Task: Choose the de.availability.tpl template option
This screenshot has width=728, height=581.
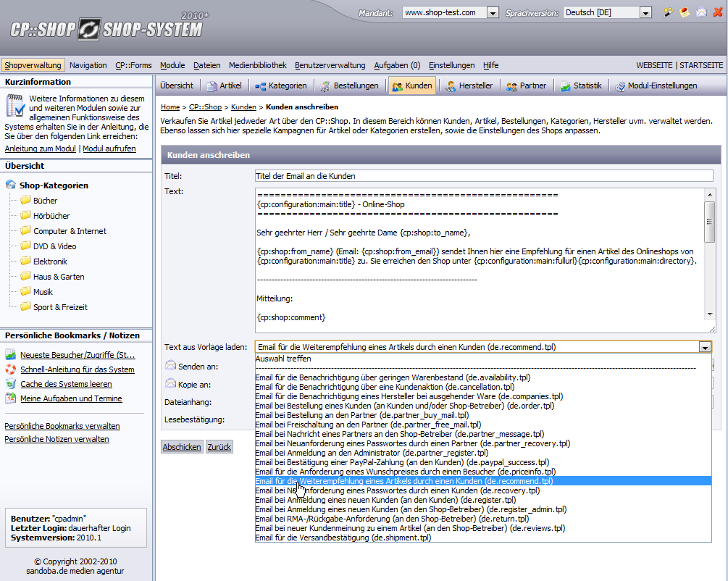Action: point(483,377)
